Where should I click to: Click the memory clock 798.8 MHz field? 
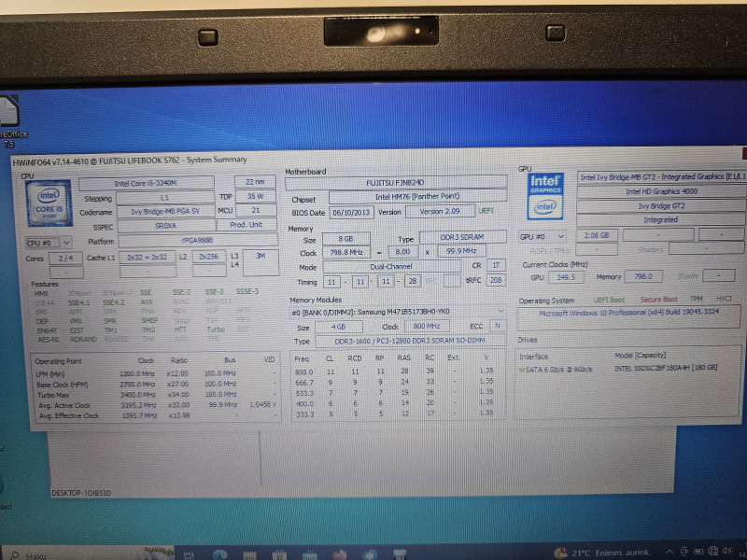click(x=346, y=252)
